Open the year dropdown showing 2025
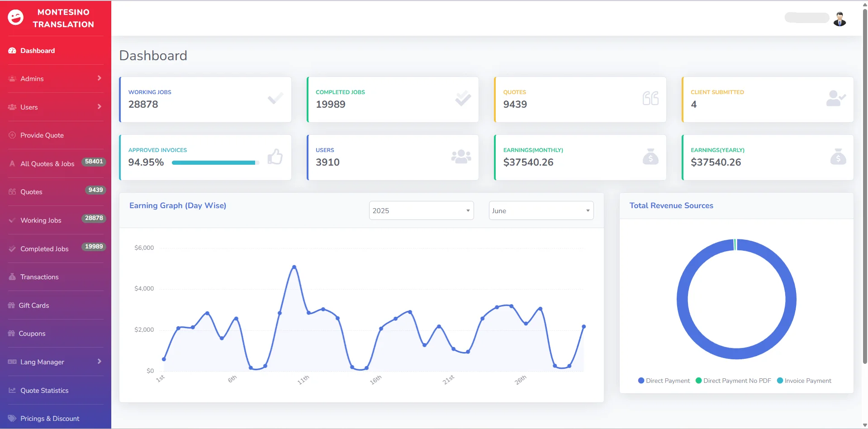 tap(421, 210)
